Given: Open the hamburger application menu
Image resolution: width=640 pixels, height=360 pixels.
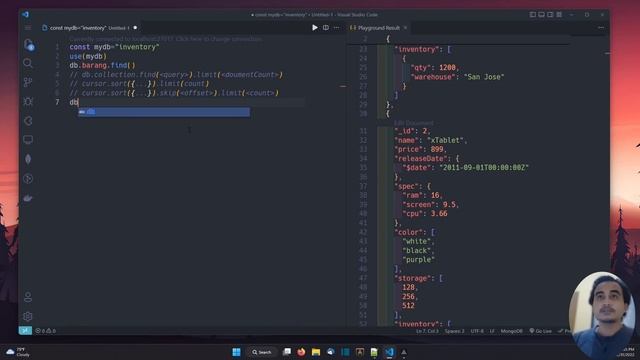Looking at the screenshot, I should 28,28.
